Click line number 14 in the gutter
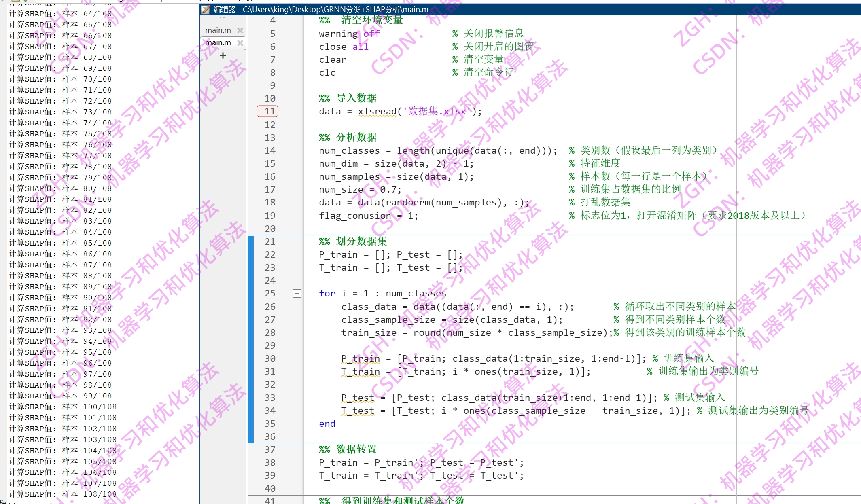 (270, 150)
